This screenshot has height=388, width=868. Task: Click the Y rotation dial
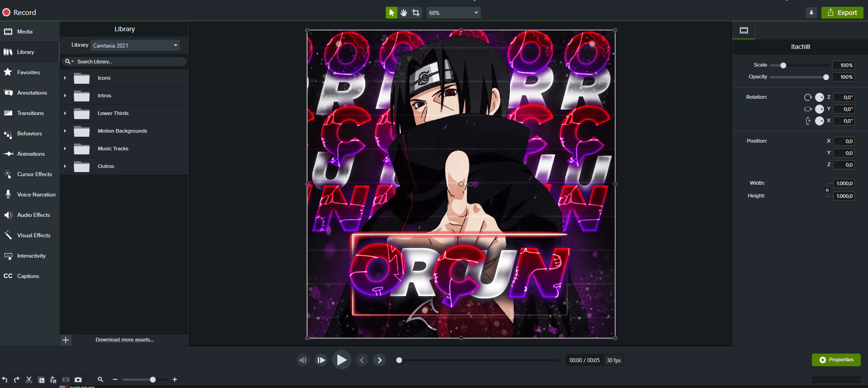coord(820,109)
